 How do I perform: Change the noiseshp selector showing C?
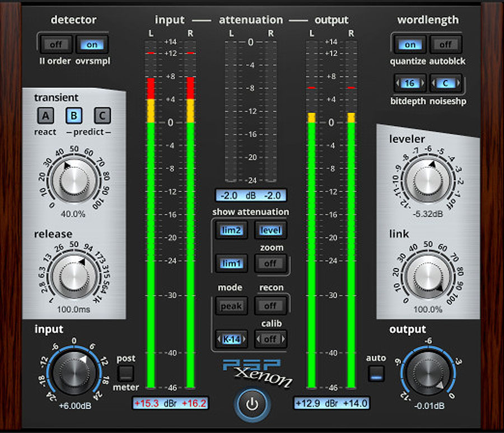(446, 83)
